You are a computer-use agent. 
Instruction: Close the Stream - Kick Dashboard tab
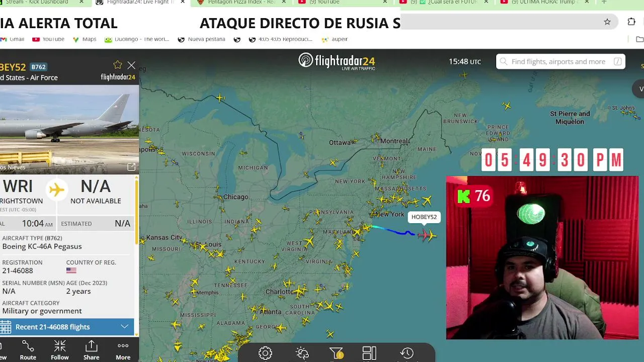point(82,3)
